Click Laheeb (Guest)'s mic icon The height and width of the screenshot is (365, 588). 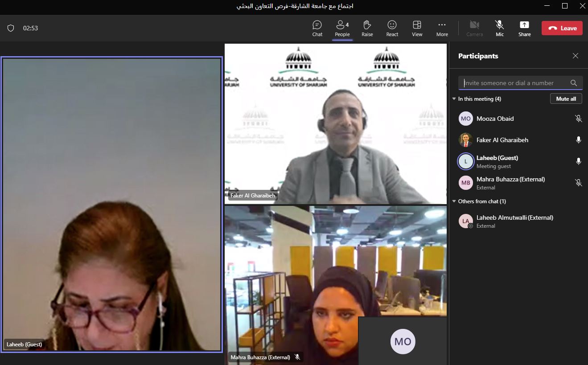click(x=578, y=161)
